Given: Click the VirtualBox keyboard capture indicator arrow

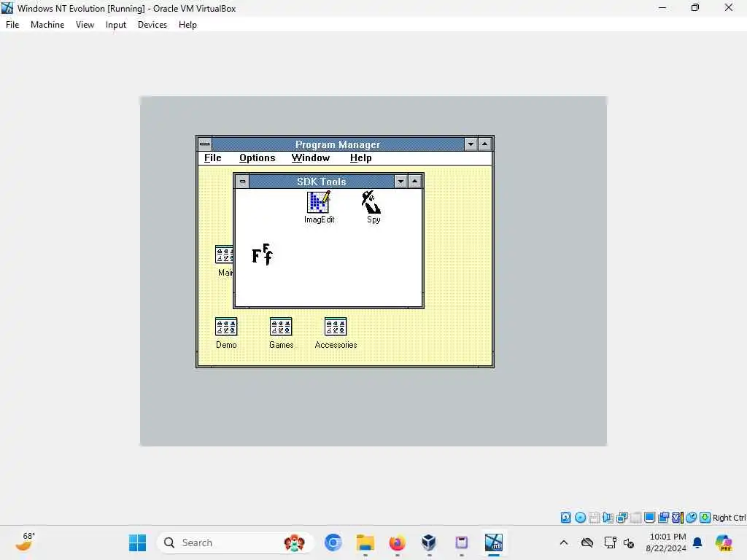Looking at the screenshot, I should point(705,518).
